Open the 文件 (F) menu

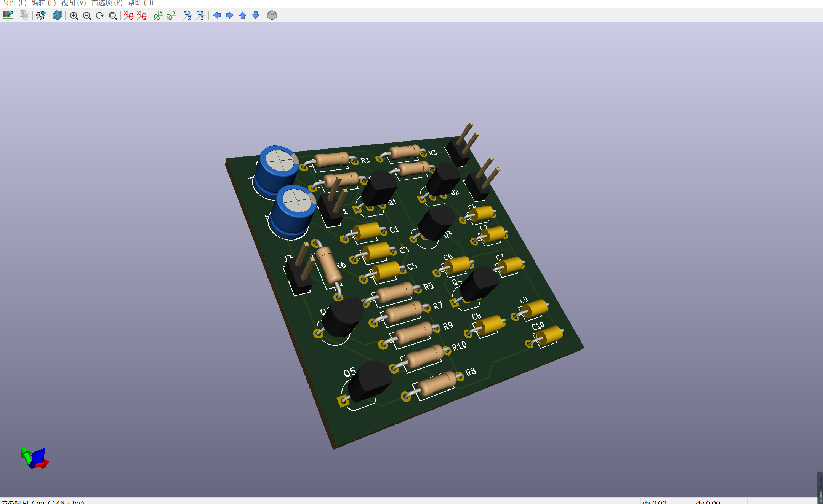(14, 3)
